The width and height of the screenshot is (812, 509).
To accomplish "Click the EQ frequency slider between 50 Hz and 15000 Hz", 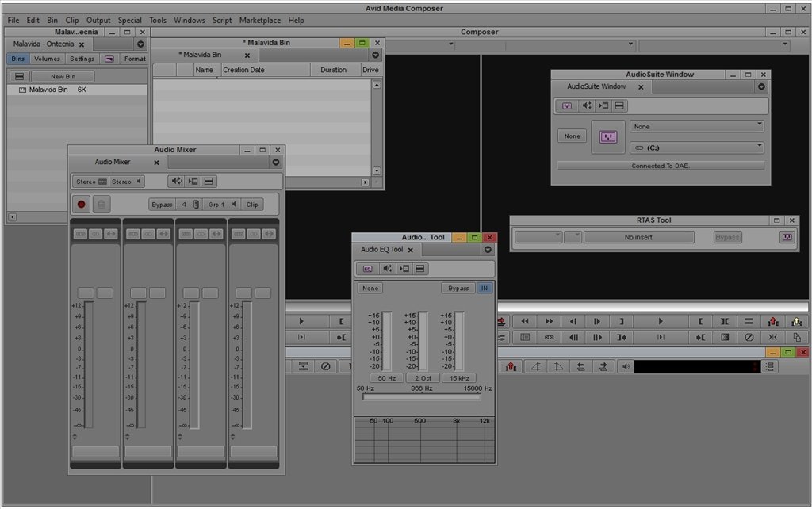I will [x=422, y=397].
